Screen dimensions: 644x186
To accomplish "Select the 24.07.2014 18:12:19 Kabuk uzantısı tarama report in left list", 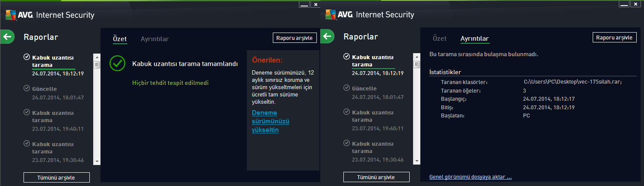I will [58, 65].
